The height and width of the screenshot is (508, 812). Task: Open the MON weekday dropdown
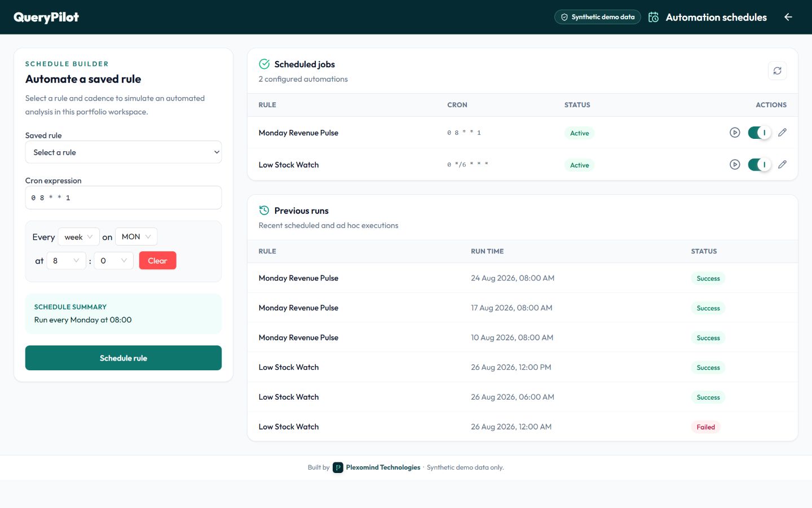pos(136,237)
